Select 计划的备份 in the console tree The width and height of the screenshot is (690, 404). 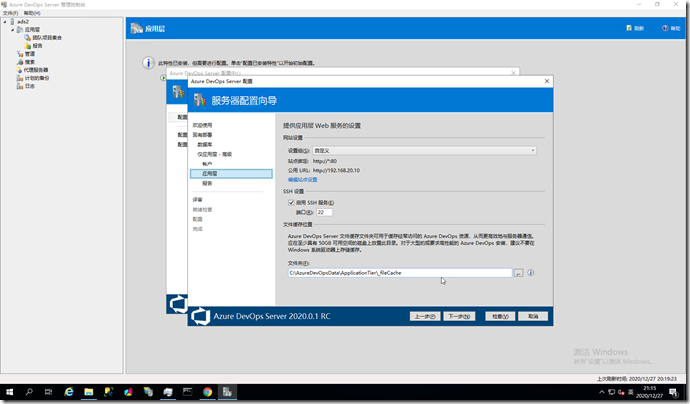37,78
